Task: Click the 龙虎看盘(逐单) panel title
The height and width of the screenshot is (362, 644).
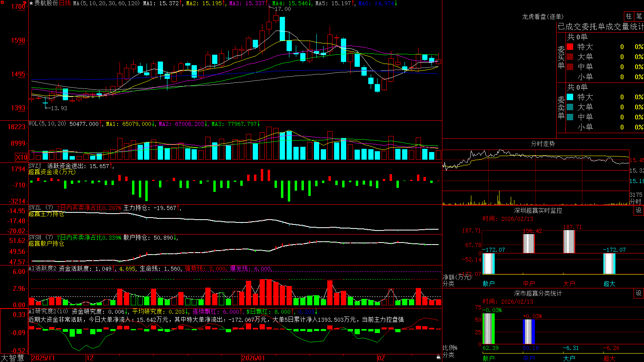Action: click(543, 16)
